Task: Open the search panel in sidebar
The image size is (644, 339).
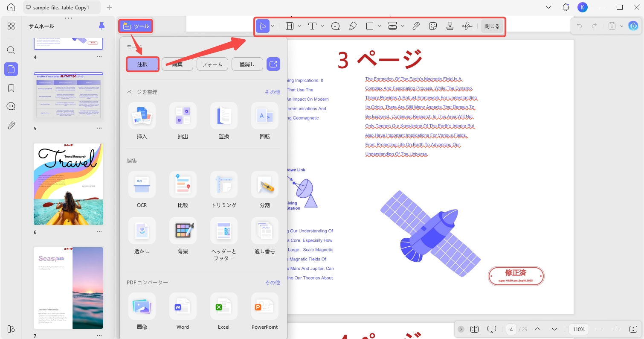Action: 11,50
